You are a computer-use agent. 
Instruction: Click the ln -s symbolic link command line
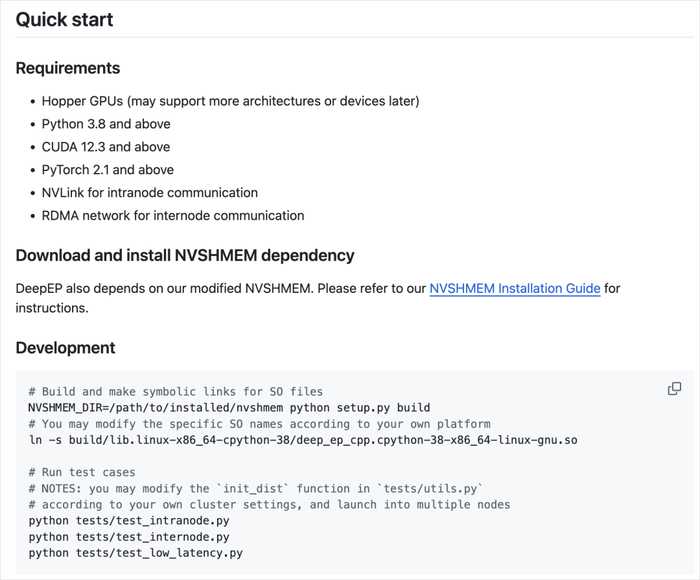[302, 440]
